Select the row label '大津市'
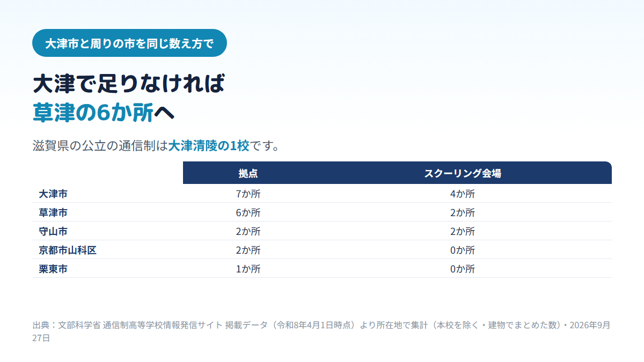The width and height of the screenshot is (644, 362). tap(53, 194)
